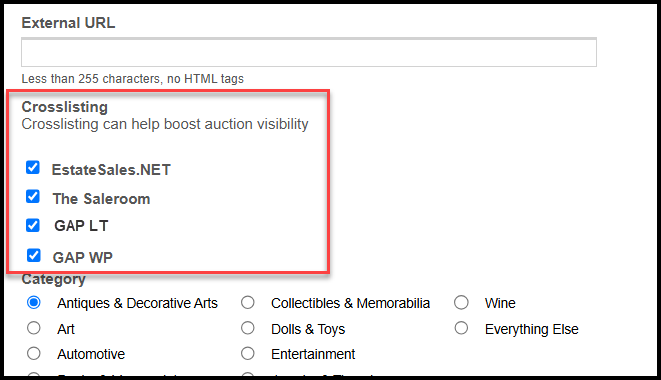
Task: Select the Automotive category option
Action: [x=34, y=353]
